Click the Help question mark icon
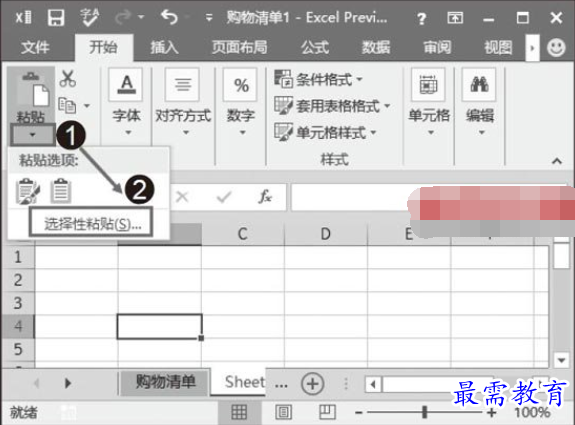The height and width of the screenshot is (425, 575). pyautogui.click(x=422, y=18)
